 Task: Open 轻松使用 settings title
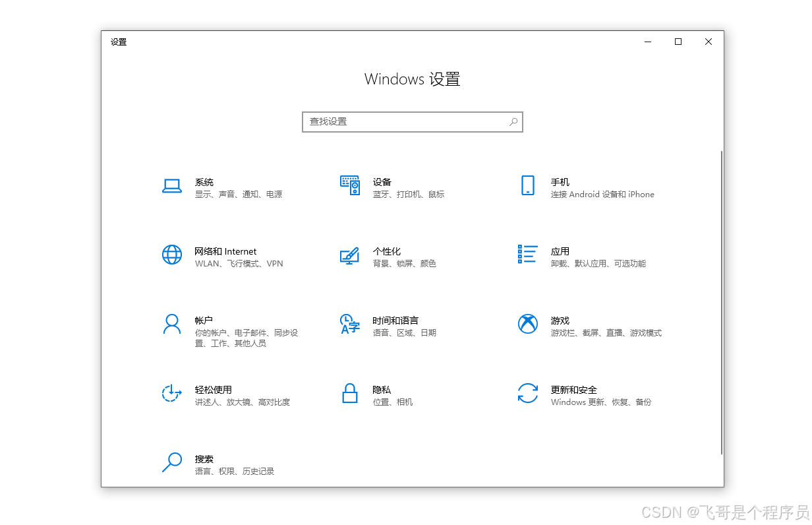(x=214, y=390)
